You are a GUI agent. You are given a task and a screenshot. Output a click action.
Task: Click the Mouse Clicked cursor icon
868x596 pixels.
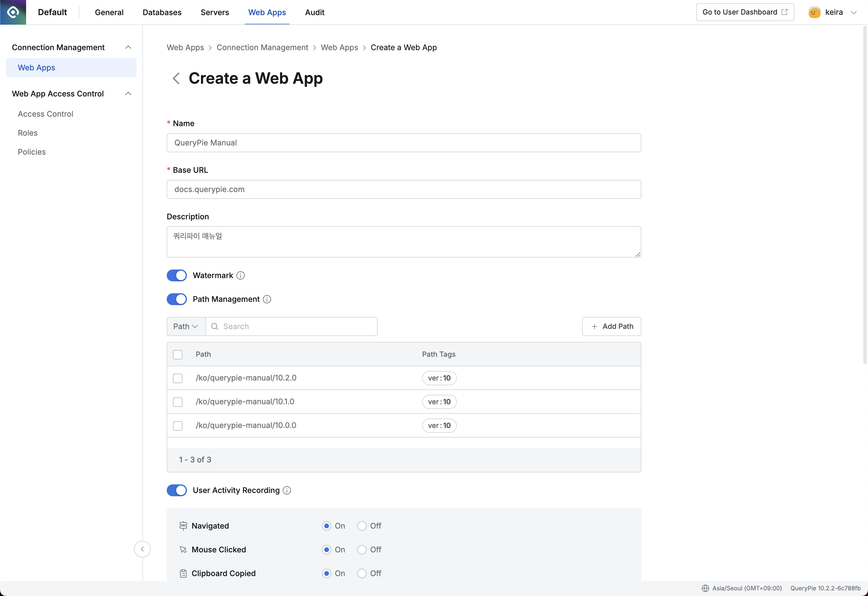pos(183,550)
